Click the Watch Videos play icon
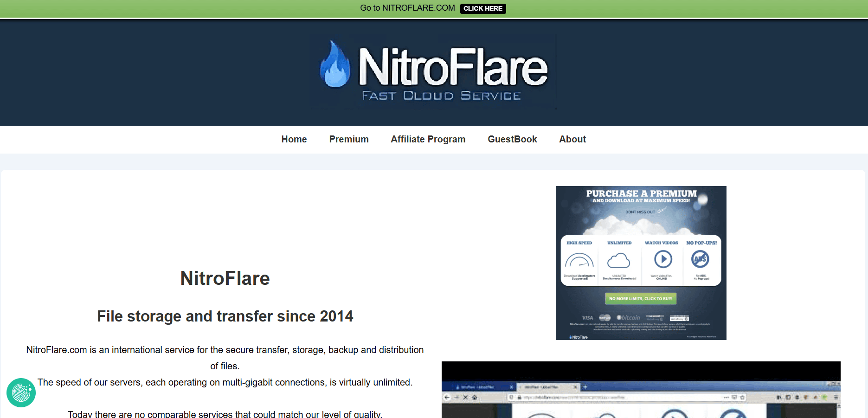This screenshot has height=418, width=868. click(663, 259)
